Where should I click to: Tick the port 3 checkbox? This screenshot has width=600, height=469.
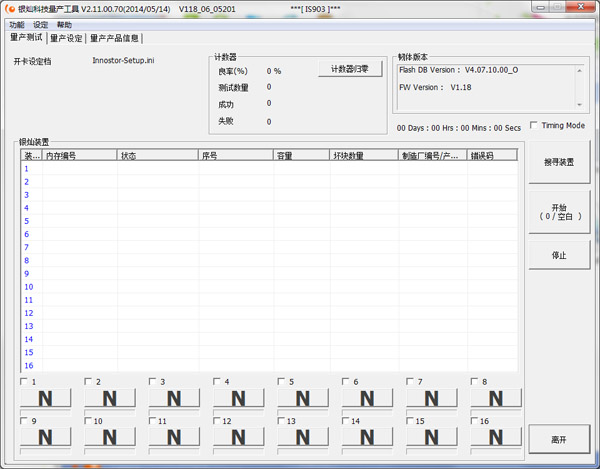tap(152, 381)
